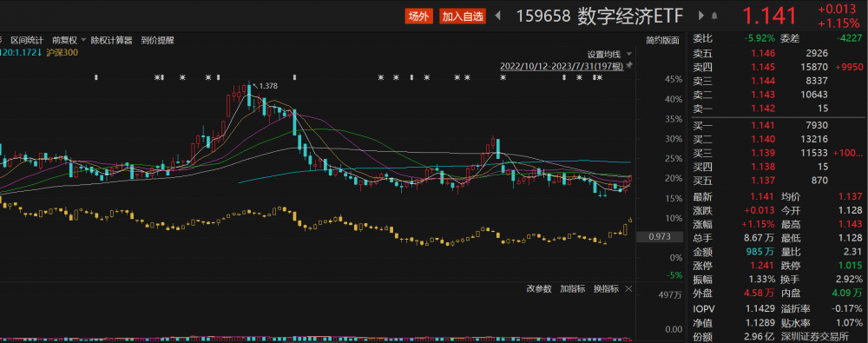868x343 pixels.
Task: Click the 净值 value 1.1289
Action: click(x=761, y=322)
